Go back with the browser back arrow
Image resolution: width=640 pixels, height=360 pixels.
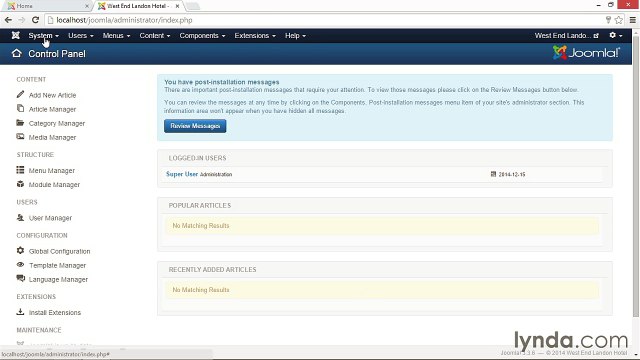(x=8, y=20)
